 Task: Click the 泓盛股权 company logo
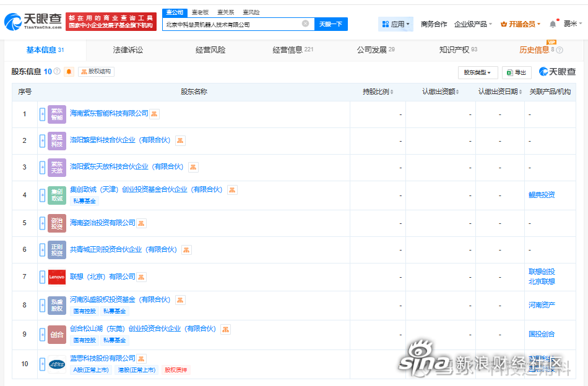(x=57, y=306)
